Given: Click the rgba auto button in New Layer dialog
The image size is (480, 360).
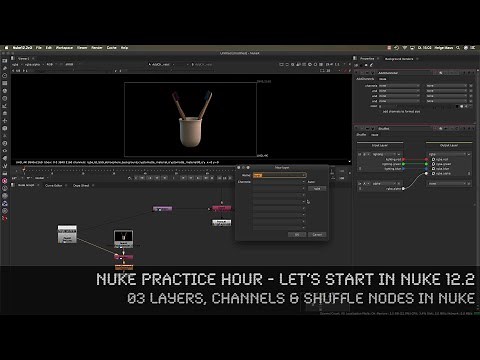Looking at the screenshot, I should tap(317, 189).
